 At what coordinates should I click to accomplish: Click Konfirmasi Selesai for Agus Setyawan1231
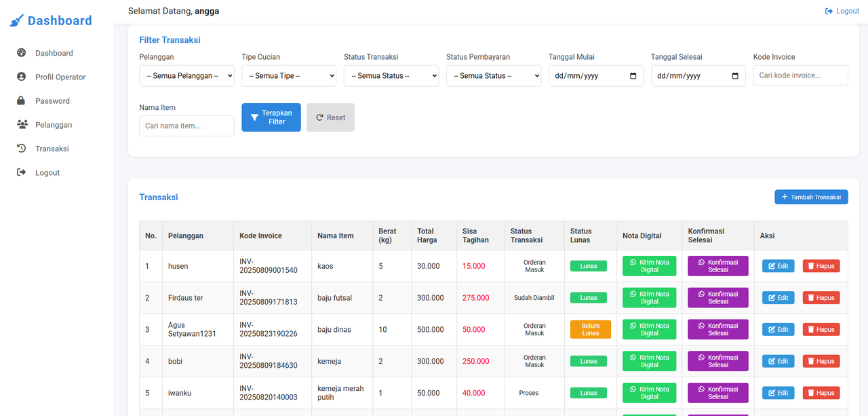[718, 329]
